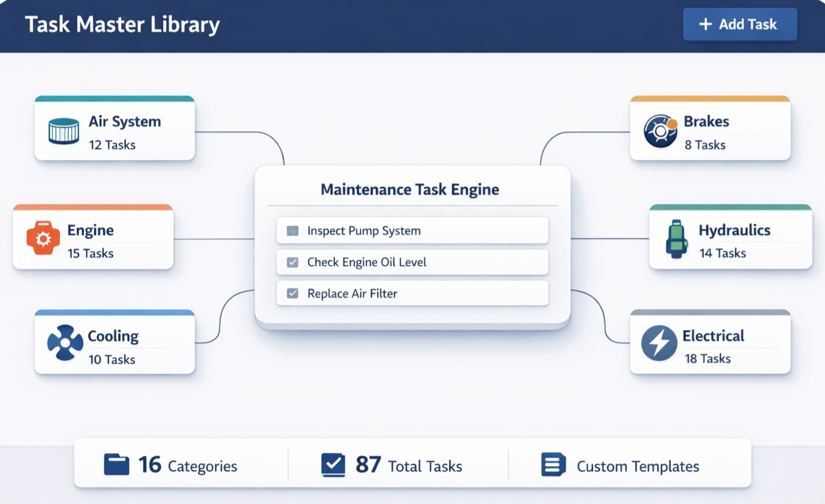Expand the Air System category card

pos(114,130)
